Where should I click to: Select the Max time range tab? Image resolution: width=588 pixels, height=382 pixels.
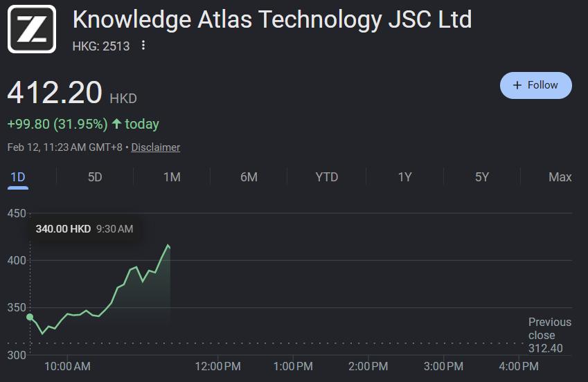(560, 177)
